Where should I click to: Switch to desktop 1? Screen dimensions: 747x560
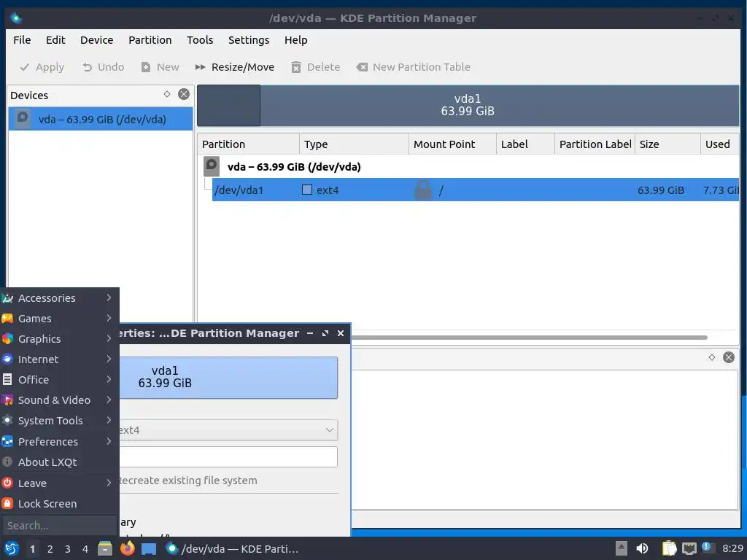[32, 549]
